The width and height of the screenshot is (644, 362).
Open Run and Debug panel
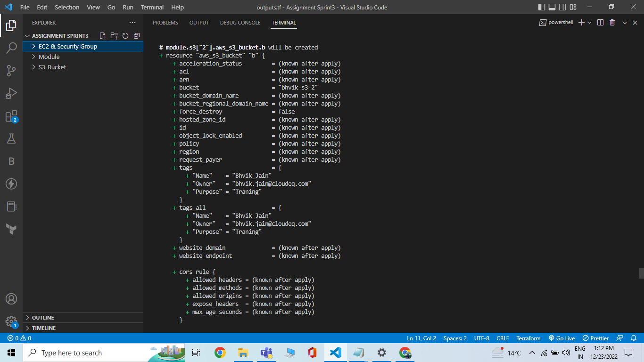11,92
